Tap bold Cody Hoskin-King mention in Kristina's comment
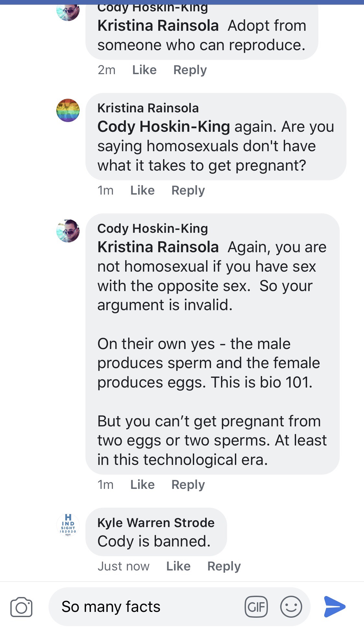 tap(163, 127)
